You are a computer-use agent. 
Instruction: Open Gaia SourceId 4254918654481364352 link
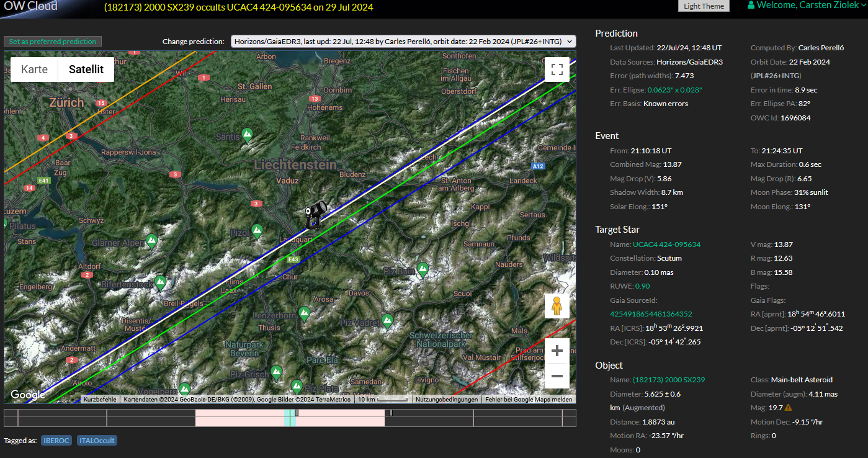(x=651, y=314)
